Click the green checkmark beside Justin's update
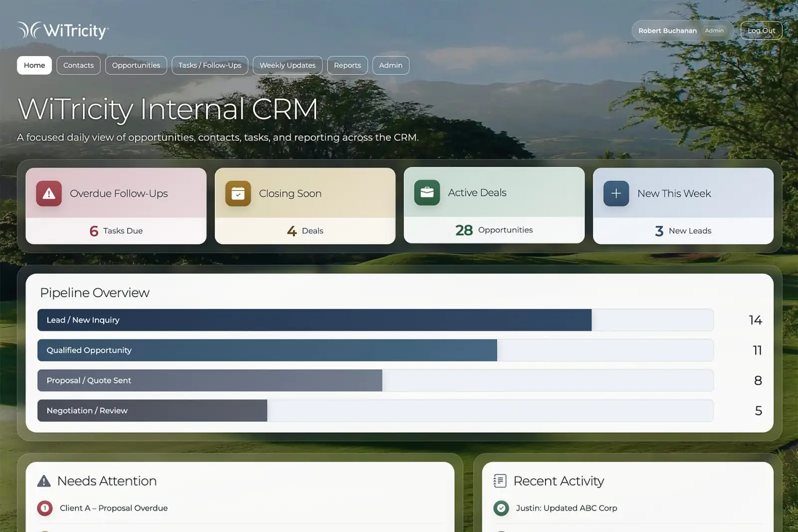This screenshot has width=798, height=532. (x=501, y=508)
